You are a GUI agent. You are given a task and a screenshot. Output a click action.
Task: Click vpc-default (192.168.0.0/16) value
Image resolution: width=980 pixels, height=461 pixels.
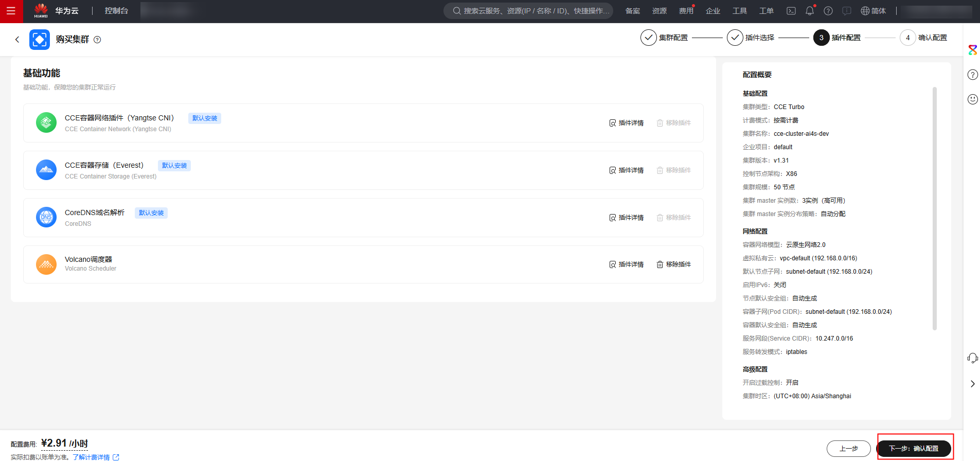coord(818,258)
